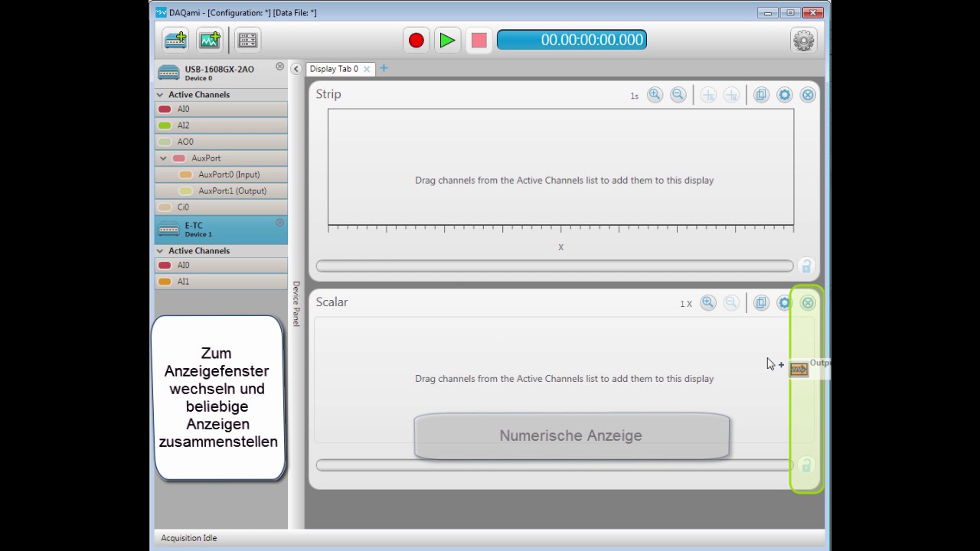Toggle the Scalar display lock icon
980x551 pixels.
(x=806, y=465)
